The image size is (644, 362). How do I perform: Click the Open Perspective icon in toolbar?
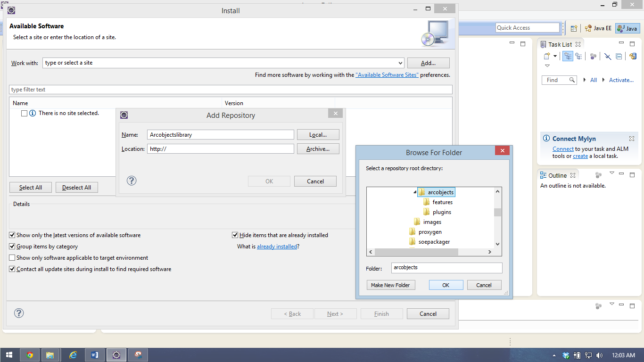click(573, 28)
